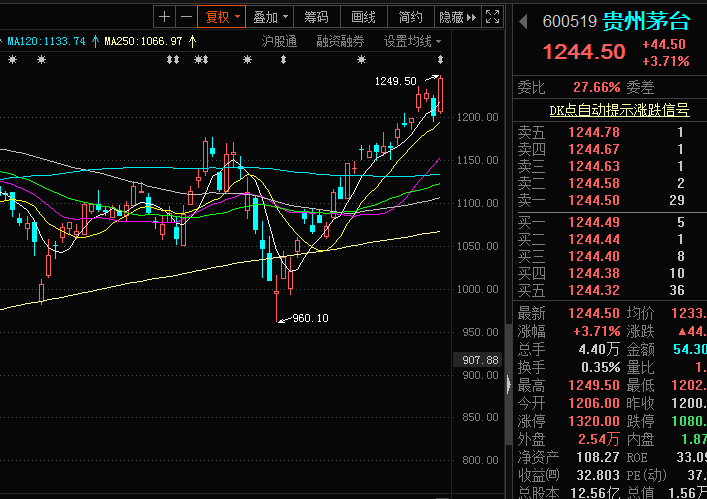Click 买五 price 1244.32
The image size is (707, 499).
[594, 290]
